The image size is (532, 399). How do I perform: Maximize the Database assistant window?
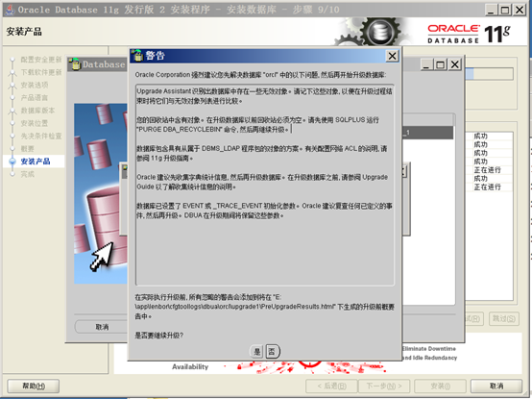point(441,64)
